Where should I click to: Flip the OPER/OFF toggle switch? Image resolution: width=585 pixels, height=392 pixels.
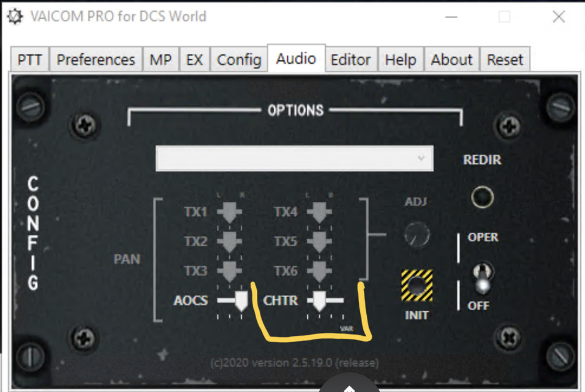tap(483, 277)
